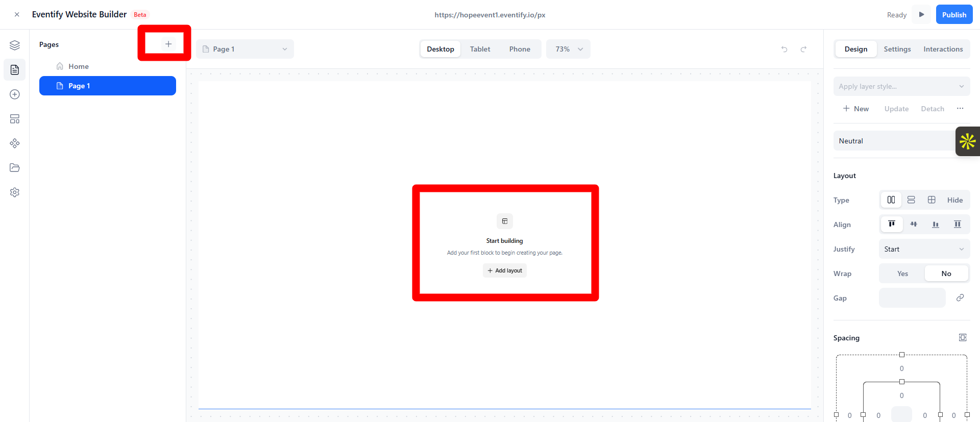This screenshot has width=980, height=422.
Task: Select the grid layout type icon
Action: [x=932, y=200]
